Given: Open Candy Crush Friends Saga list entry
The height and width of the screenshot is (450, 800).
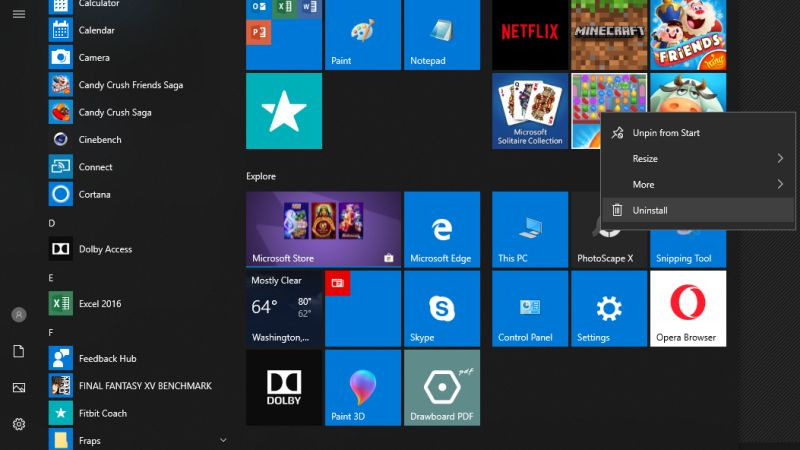Looking at the screenshot, I should tap(138, 85).
